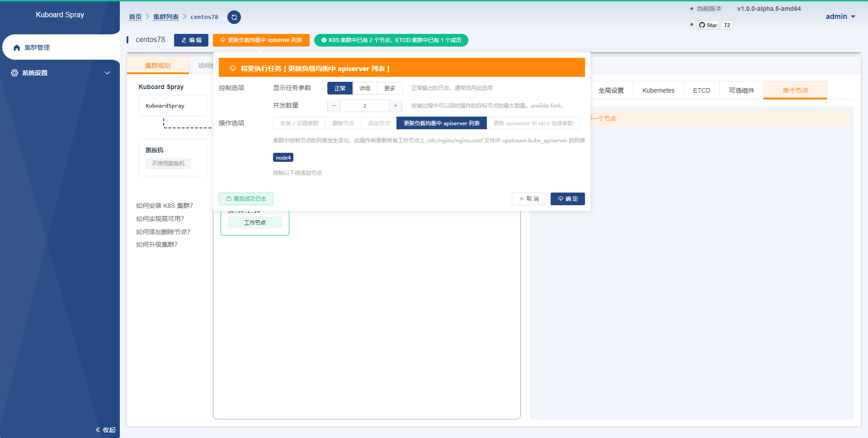
Task: Select 详细 task parameter display
Action: coord(365,88)
